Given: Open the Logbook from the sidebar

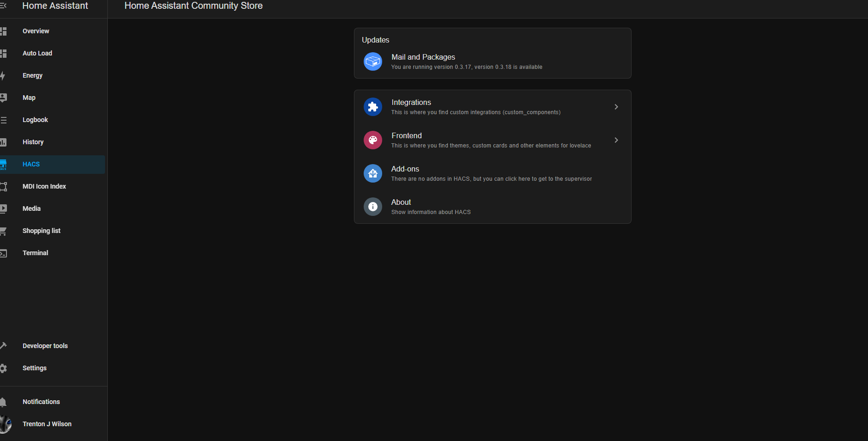Looking at the screenshot, I should click(x=35, y=120).
